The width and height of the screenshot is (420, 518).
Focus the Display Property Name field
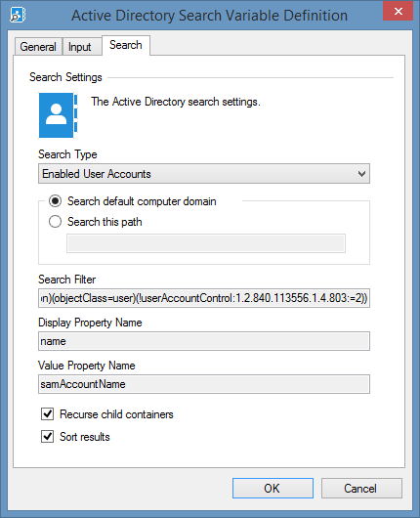click(204, 341)
